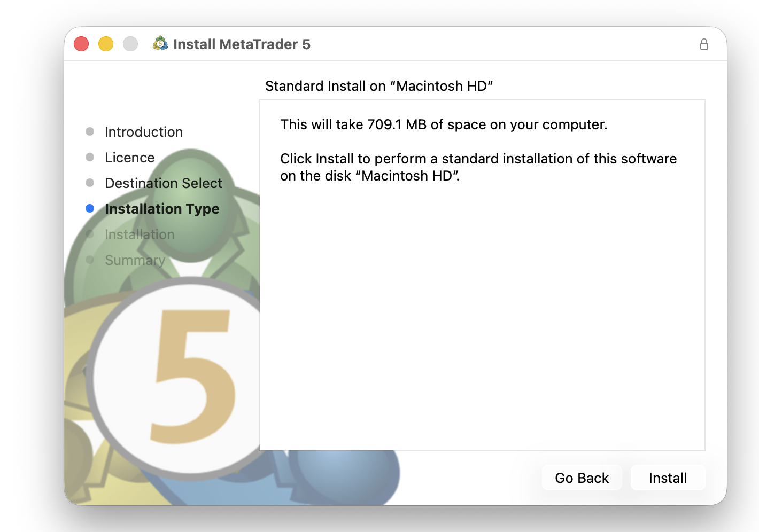Viewport: 759px width, 532px height.
Task: Click the gray dot beside Summary
Action: click(x=89, y=260)
